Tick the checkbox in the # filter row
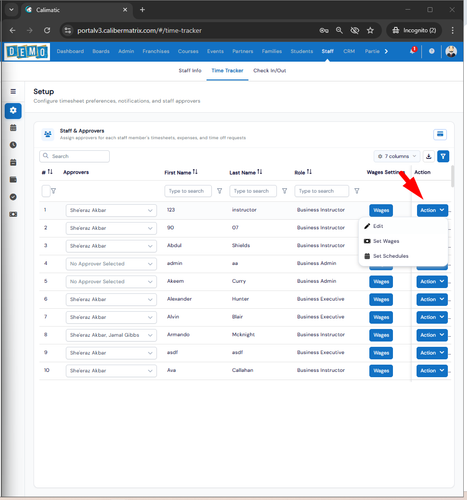 click(46, 191)
